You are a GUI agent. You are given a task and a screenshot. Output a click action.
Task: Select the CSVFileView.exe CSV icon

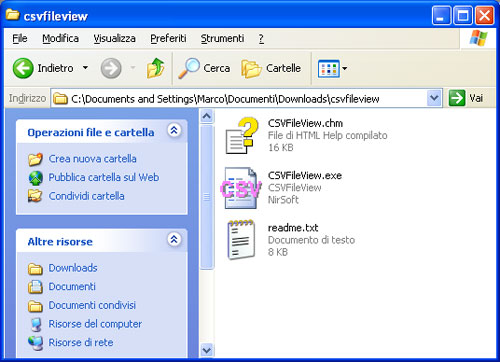coord(241,188)
